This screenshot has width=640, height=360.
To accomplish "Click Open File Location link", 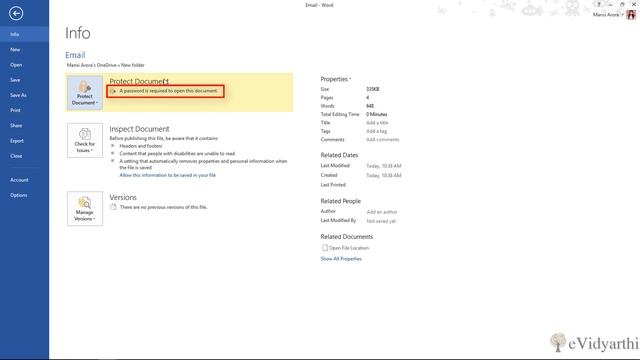I will (349, 248).
